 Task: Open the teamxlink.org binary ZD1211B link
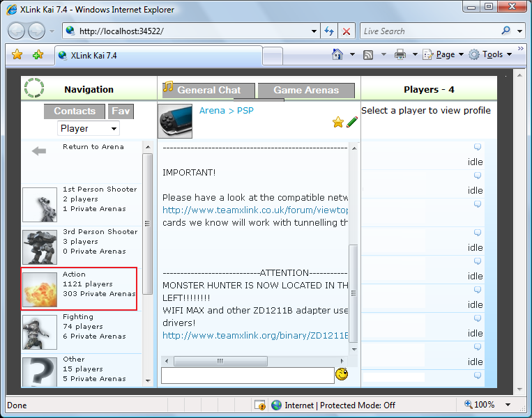click(255, 335)
